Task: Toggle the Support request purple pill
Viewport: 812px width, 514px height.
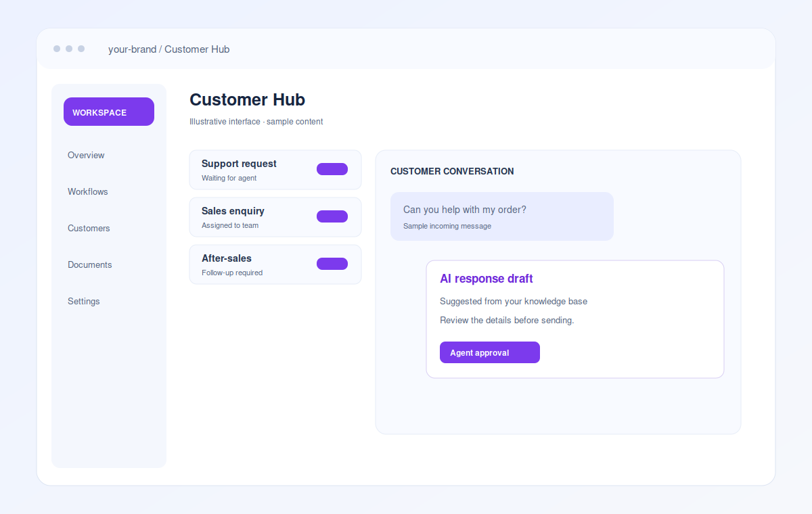Action: pos(332,169)
